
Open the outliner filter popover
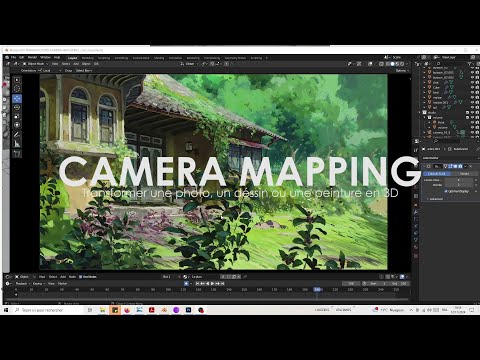469,63
